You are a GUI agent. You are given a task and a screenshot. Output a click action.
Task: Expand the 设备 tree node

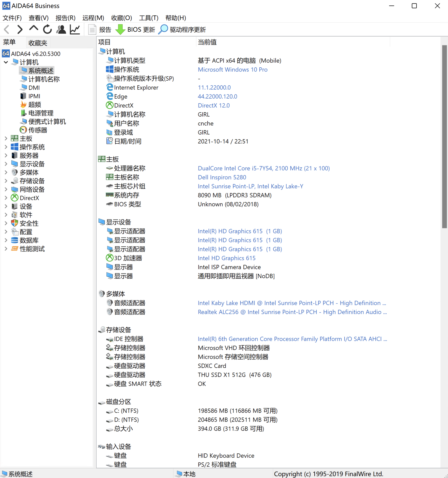[6, 207]
